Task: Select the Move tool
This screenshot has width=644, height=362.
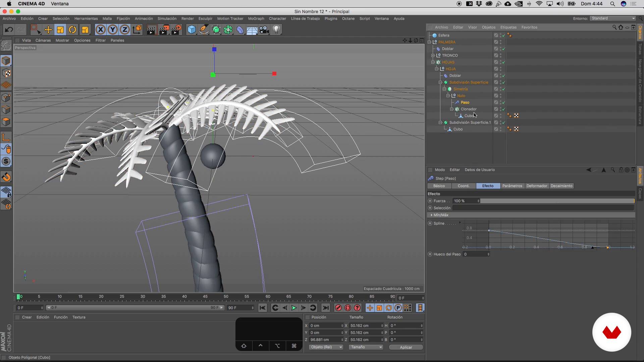Action: tap(48, 30)
